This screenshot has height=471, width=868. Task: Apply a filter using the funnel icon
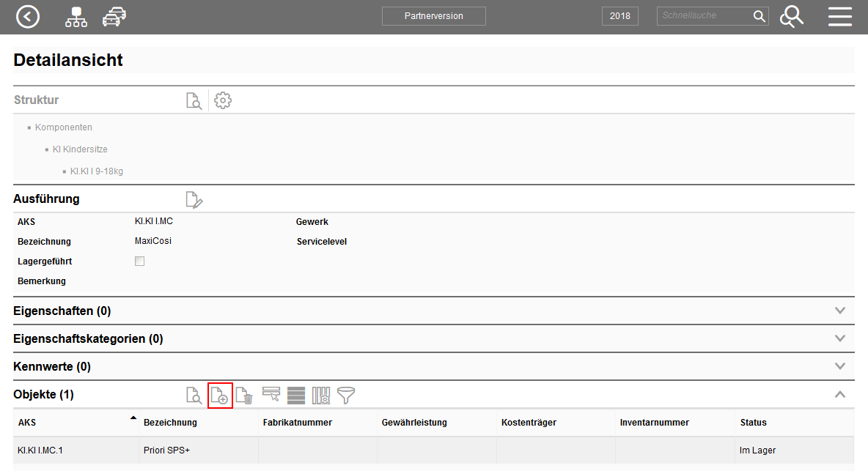(x=345, y=396)
